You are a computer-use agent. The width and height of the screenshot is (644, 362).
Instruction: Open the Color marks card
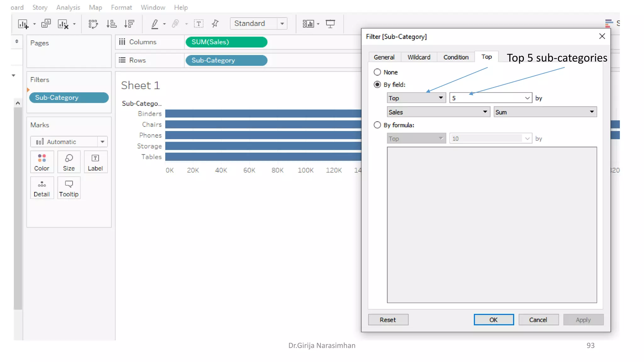pos(42,162)
